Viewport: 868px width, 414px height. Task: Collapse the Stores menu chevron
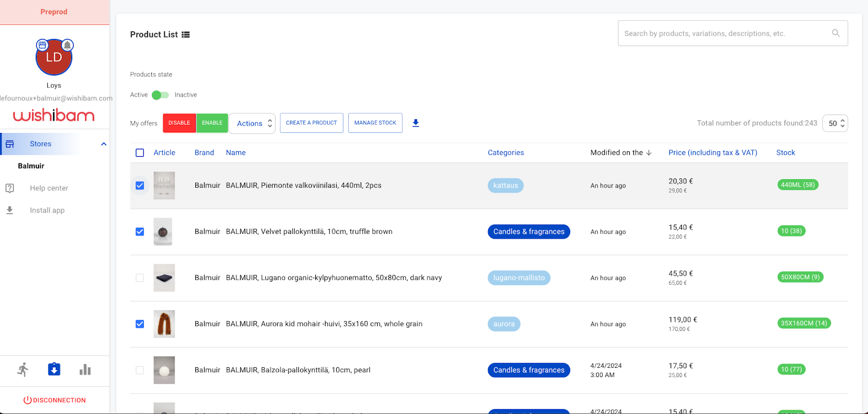(104, 144)
